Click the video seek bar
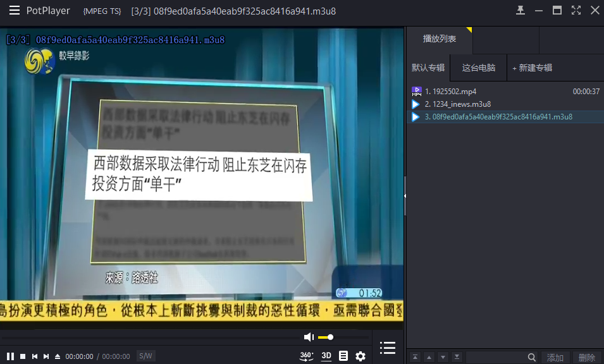The image size is (604, 364). (x=151, y=337)
